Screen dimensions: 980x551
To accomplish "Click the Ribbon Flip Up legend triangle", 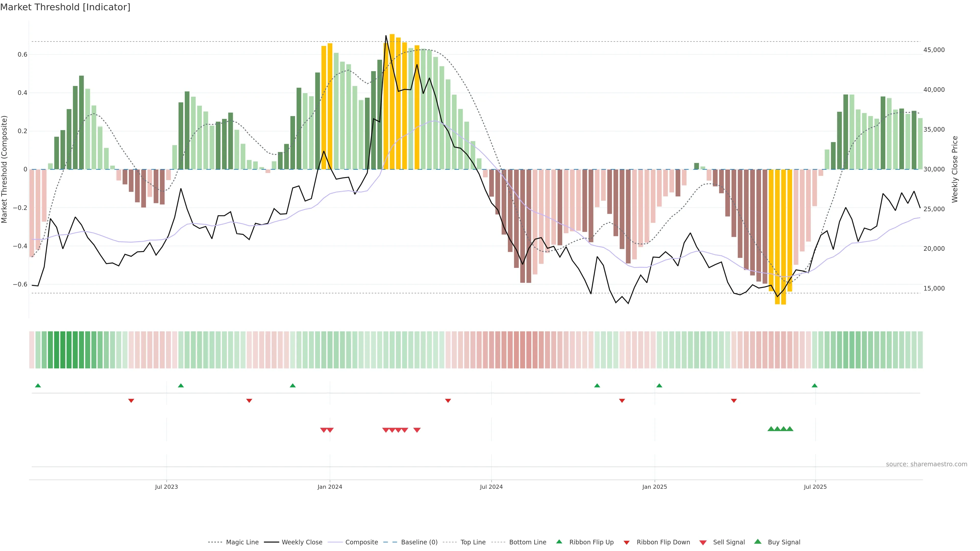I will tap(559, 542).
